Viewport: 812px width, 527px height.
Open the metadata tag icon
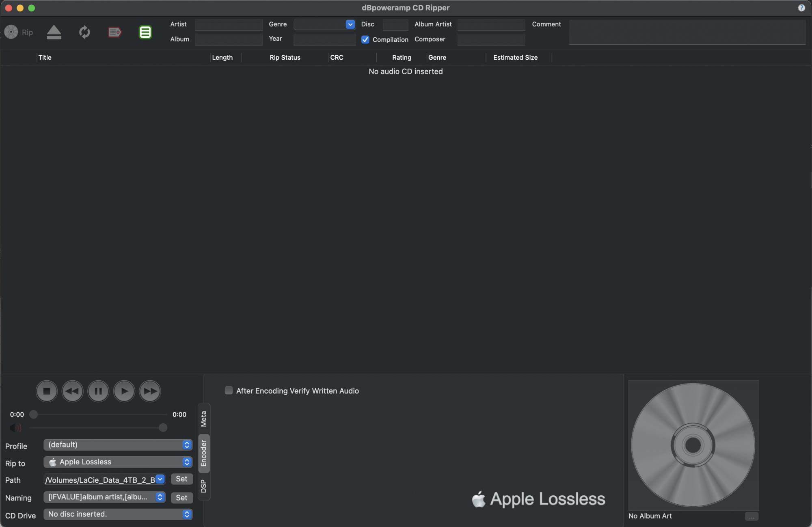pos(115,32)
